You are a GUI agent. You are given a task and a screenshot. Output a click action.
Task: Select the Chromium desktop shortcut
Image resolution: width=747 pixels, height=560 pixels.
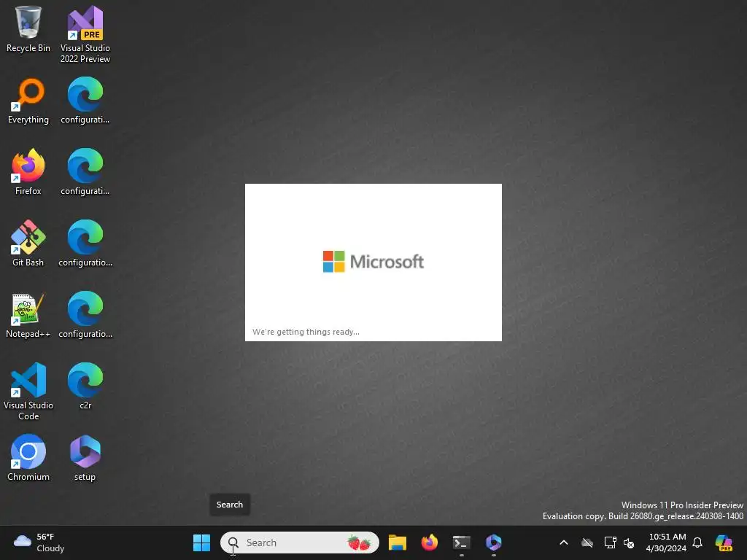coord(28,458)
